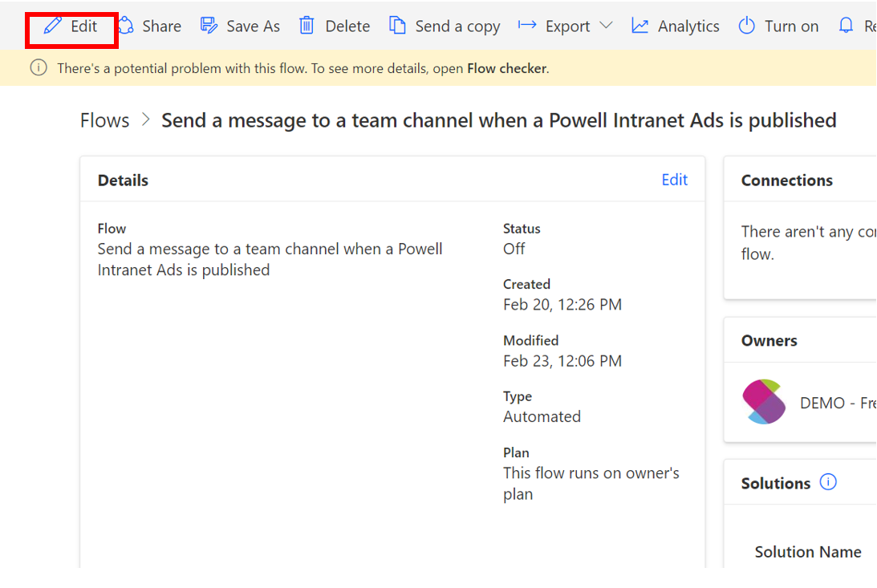Click the Modified date Feb 23, 12:06 PM

point(562,360)
